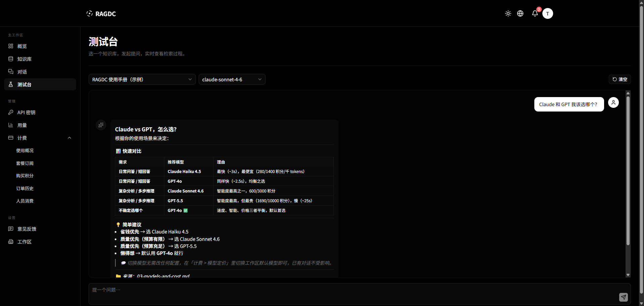Click the 计费 credit card icon

click(x=11, y=138)
